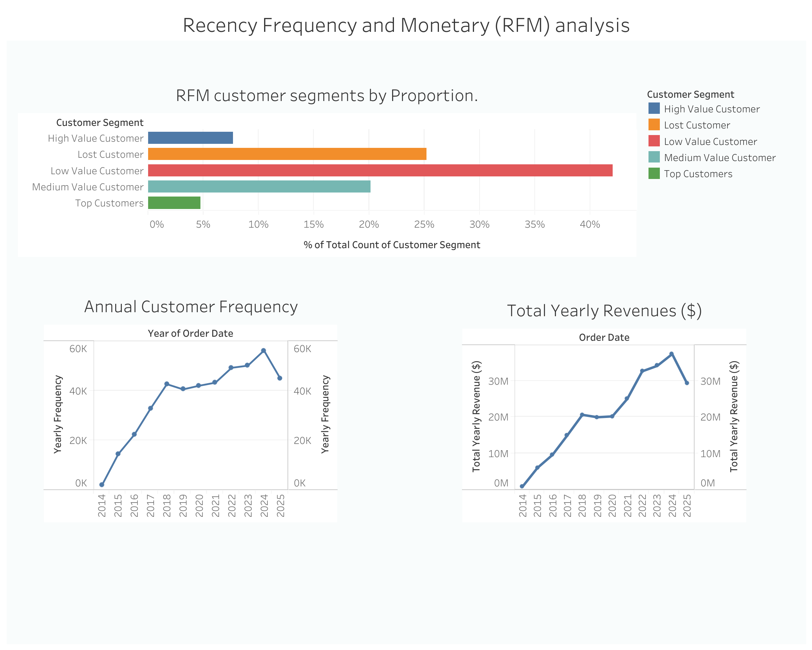Click the left 'Total Yearly Revenue ($)' axis title
The image size is (812, 650).
click(x=477, y=416)
